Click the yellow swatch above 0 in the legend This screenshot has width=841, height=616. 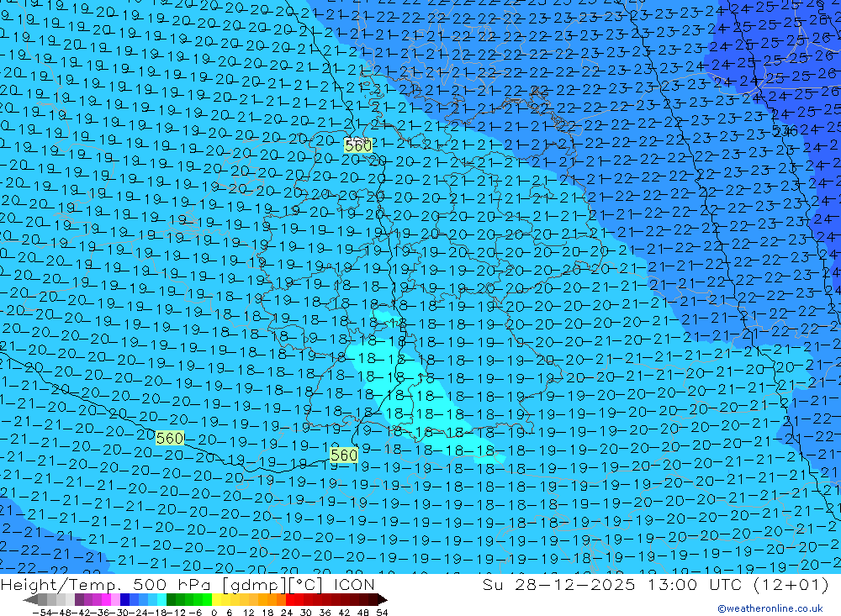[217, 600]
